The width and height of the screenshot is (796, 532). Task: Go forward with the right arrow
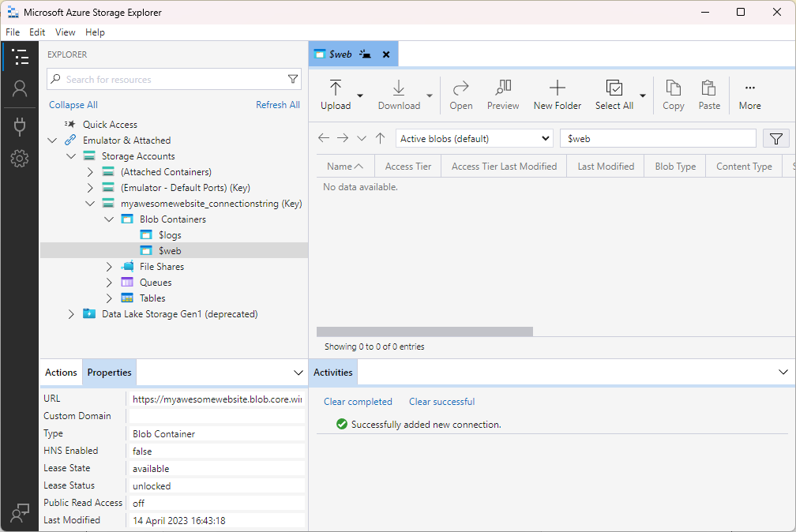[343, 138]
